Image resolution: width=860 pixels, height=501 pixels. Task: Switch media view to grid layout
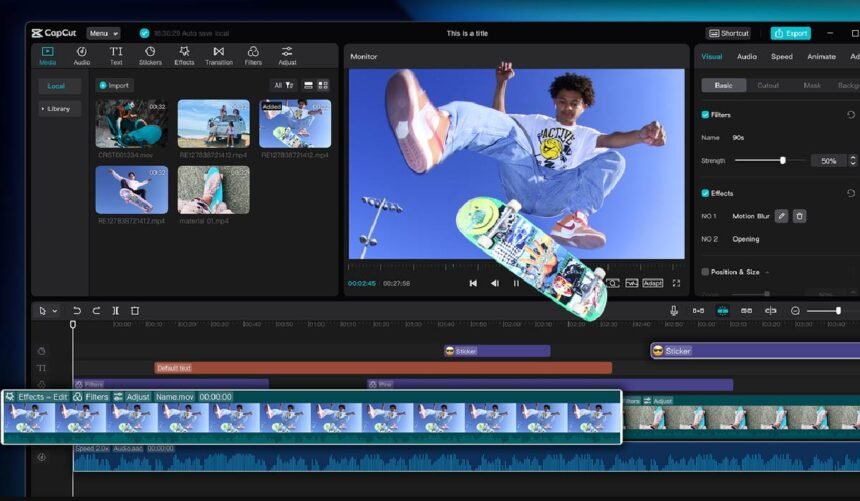pyautogui.click(x=323, y=85)
